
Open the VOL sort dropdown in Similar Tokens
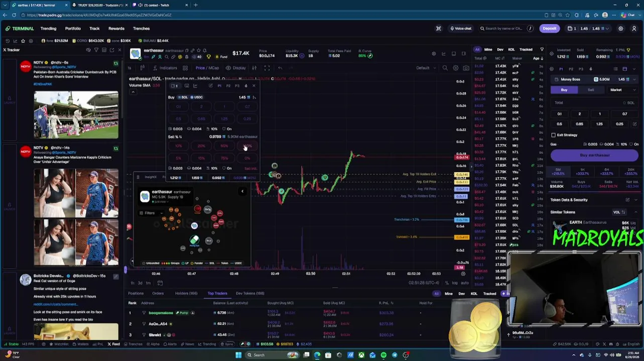coord(618,212)
